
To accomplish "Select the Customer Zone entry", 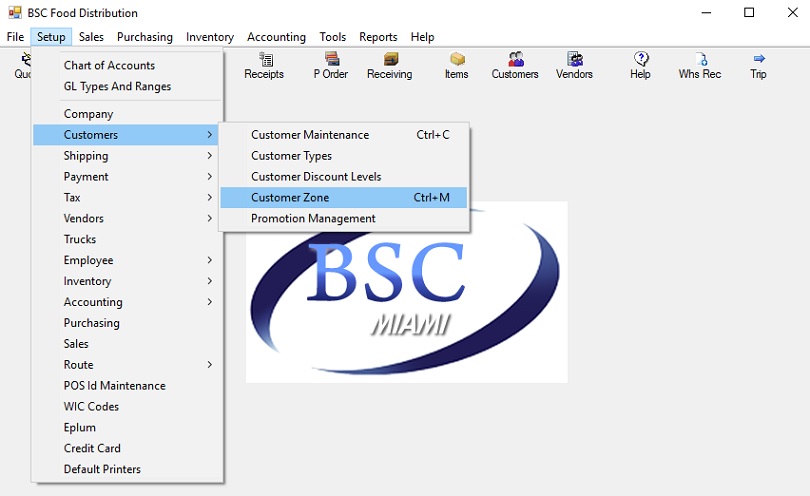I will click(x=344, y=197).
